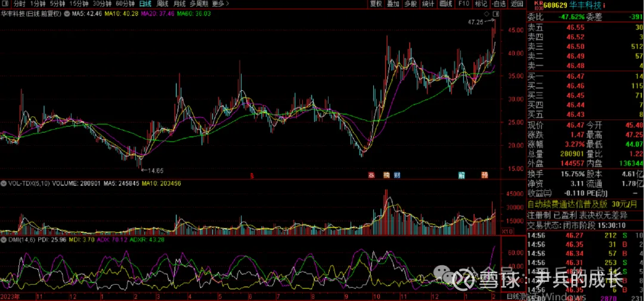Click the 返回 back button

pos(516,3)
